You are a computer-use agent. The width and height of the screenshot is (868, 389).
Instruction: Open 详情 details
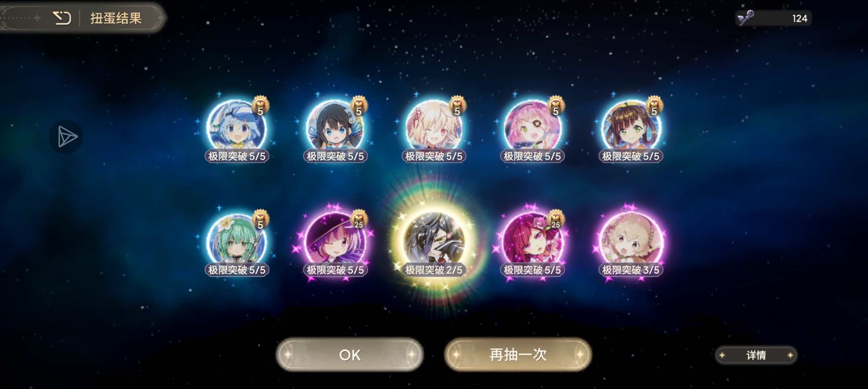pyautogui.click(x=756, y=356)
